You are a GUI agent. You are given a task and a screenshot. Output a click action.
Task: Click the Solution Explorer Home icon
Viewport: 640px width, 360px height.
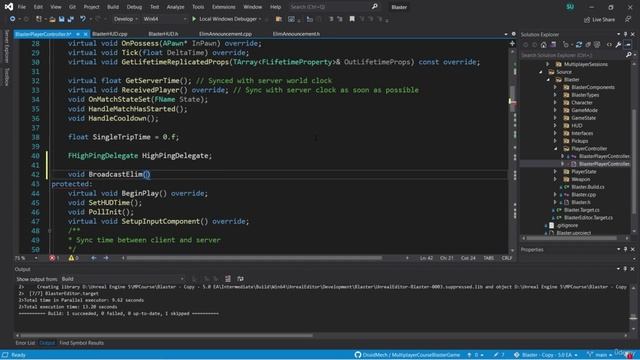[x=544, y=45]
